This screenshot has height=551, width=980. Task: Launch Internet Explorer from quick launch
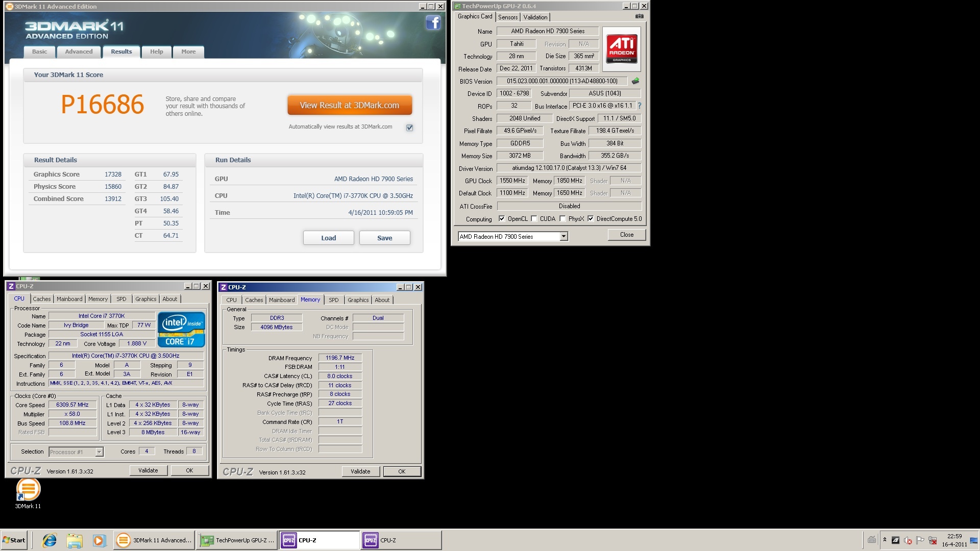(50, 540)
